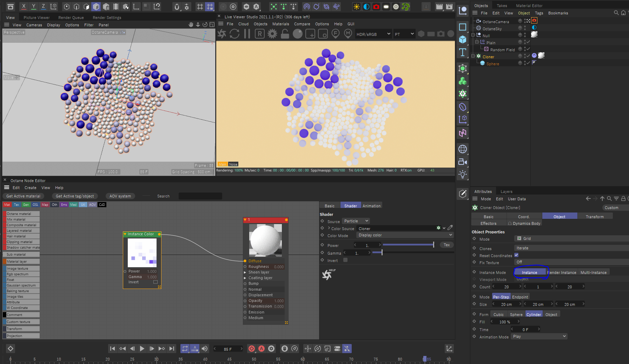629x364 pixels.
Task: Adjust the Power slider in Shader panel
Action: 408,245
